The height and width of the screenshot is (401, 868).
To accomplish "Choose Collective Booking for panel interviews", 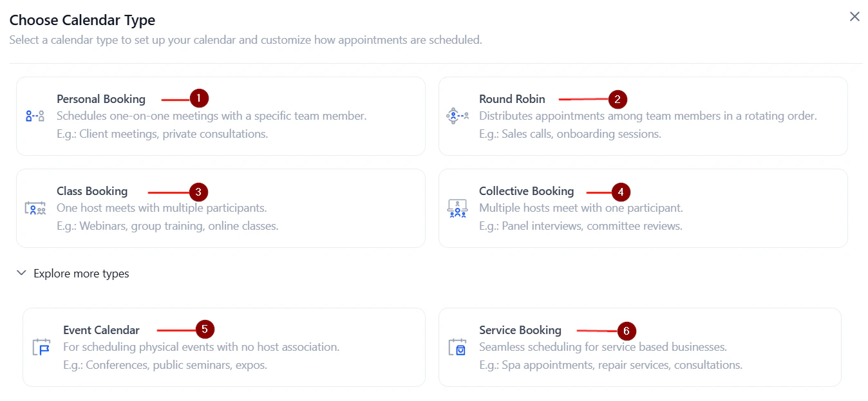I will click(644, 208).
